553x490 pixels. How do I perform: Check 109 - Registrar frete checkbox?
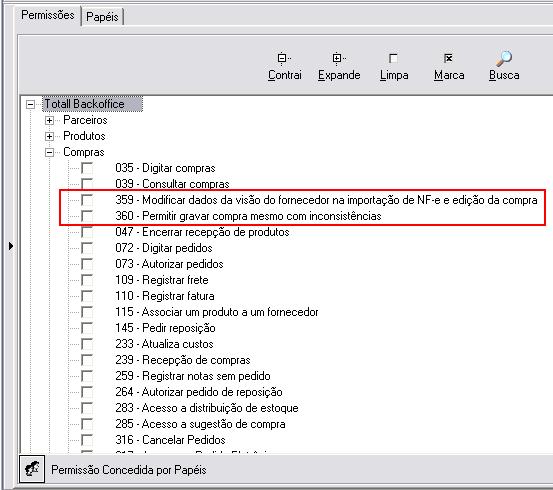click(87, 280)
